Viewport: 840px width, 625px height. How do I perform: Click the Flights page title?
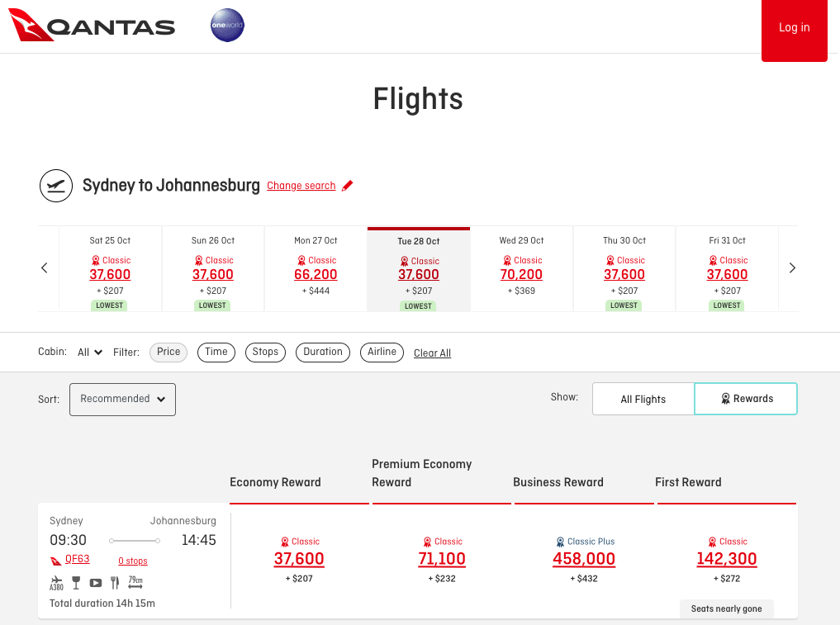pyautogui.click(x=418, y=98)
